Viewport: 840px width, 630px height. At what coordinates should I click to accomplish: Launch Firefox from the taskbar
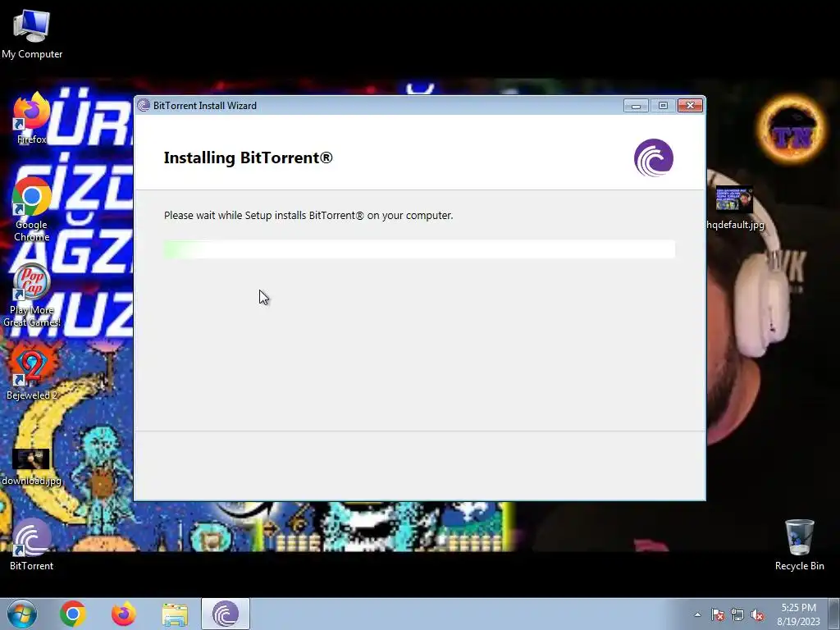(124, 614)
